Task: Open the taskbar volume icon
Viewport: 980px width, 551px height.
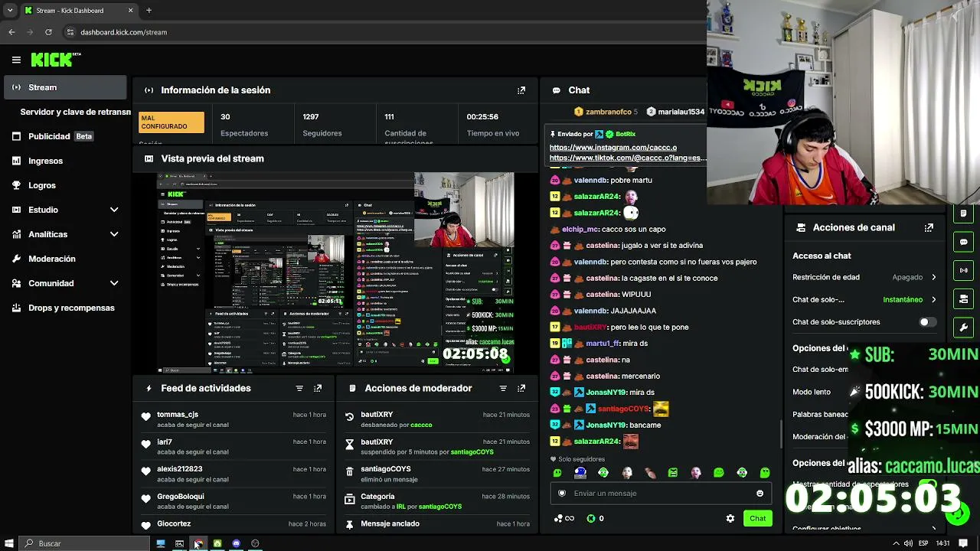Action: (908, 543)
